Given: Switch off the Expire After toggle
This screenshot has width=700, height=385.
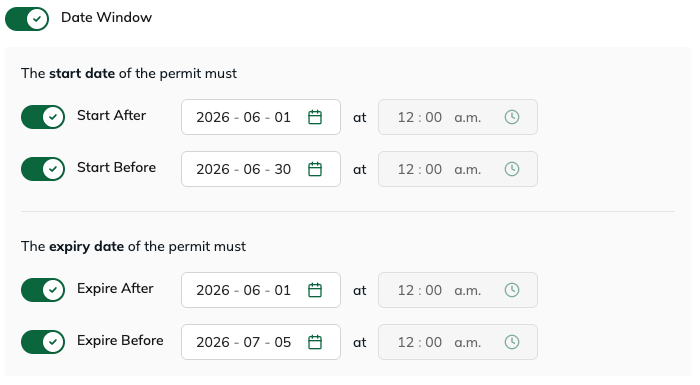Looking at the screenshot, I should coord(43,290).
